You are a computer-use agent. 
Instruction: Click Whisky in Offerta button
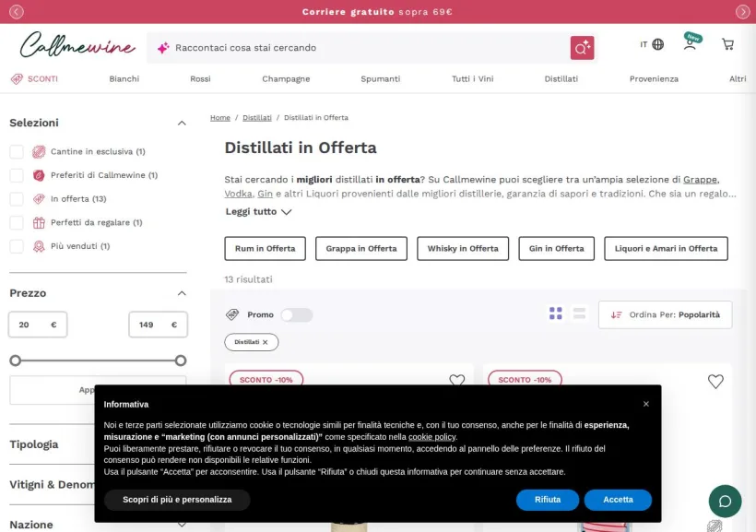click(x=463, y=248)
